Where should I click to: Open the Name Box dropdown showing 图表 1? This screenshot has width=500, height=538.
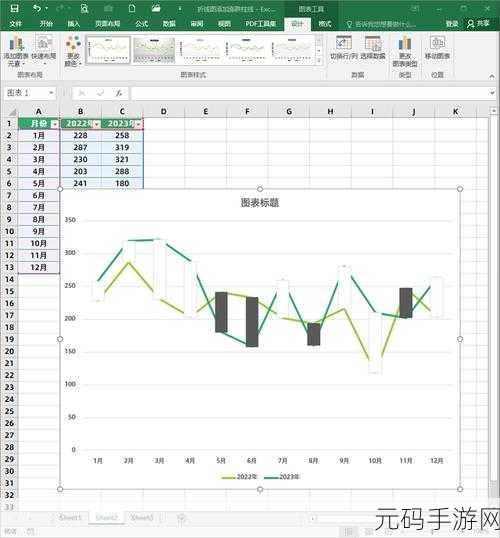(51, 93)
